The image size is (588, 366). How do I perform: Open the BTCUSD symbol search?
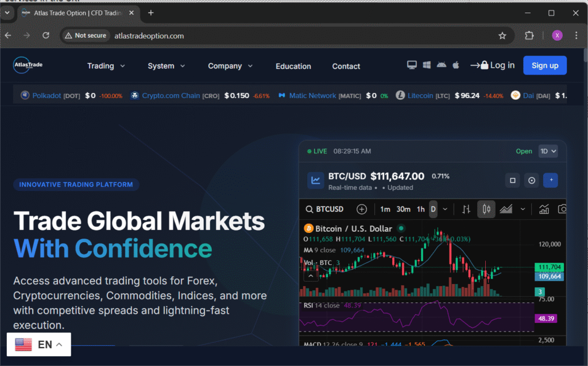coord(324,209)
